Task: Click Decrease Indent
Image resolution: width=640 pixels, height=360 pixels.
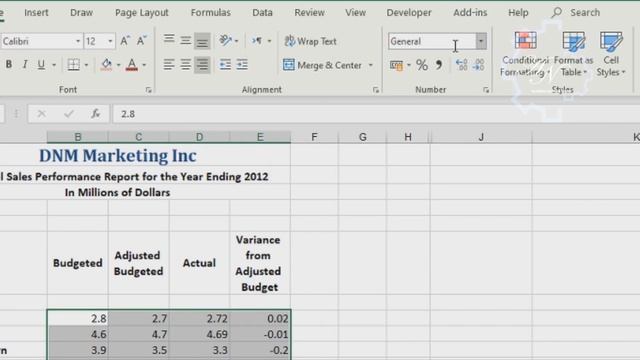Action: [x=225, y=64]
